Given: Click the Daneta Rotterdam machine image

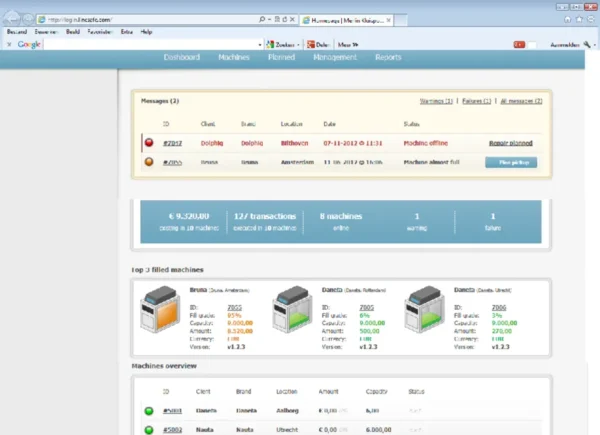Looking at the screenshot, I should tap(292, 309).
